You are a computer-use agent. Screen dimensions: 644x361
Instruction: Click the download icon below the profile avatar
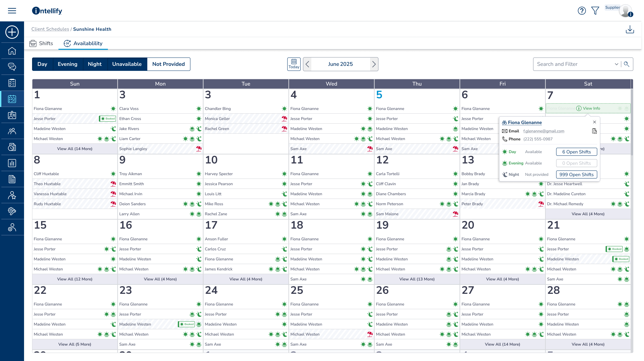click(630, 30)
